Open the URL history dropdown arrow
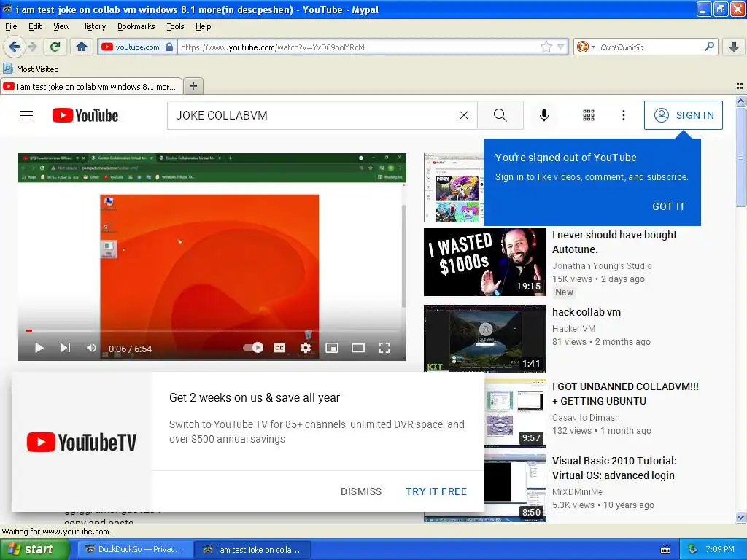Viewport: 747px width, 560px height. click(x=561, y=47)
